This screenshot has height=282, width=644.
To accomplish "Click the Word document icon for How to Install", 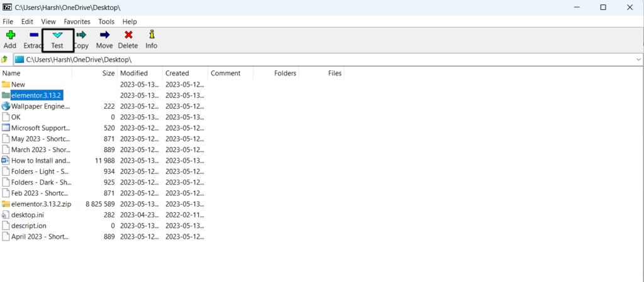I will [6, 160].
